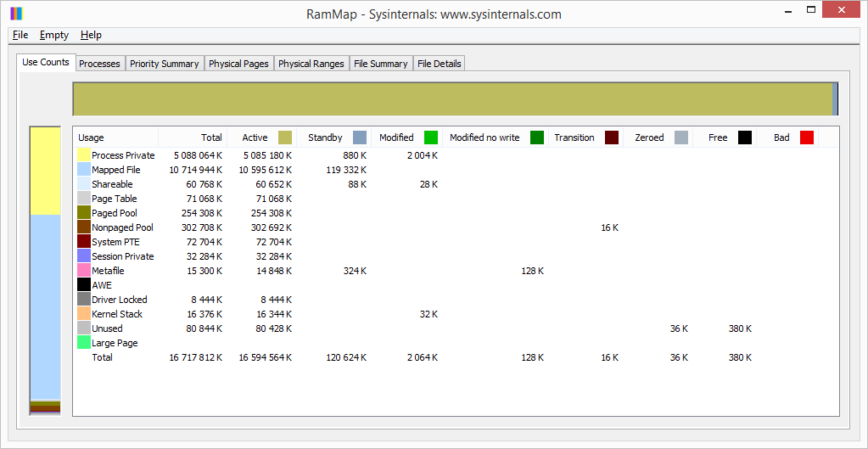Click the black AWE color box
Screen dimensions: 868x449
(x=84, y=284)
